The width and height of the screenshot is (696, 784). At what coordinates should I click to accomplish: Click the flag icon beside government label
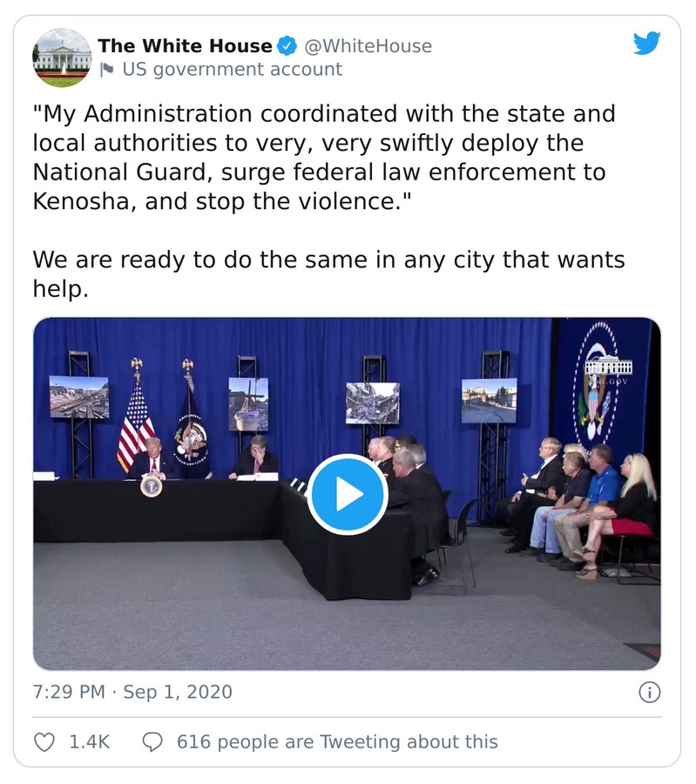107,70
